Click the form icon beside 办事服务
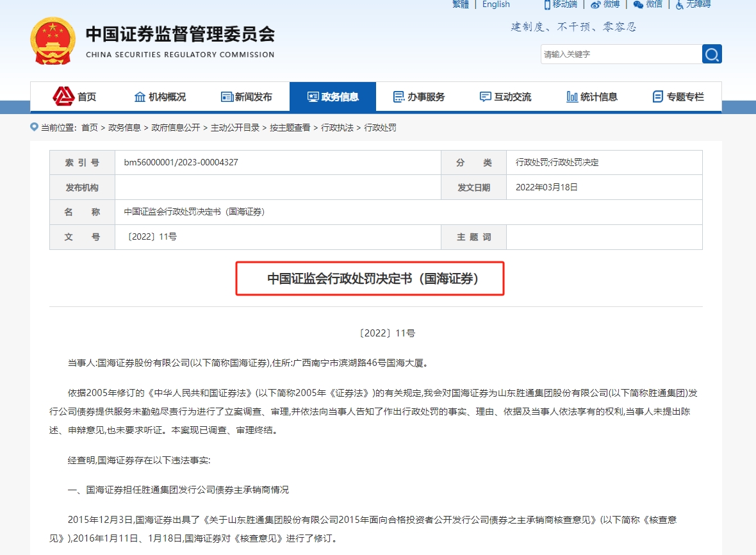 click(x=399, y=97)
